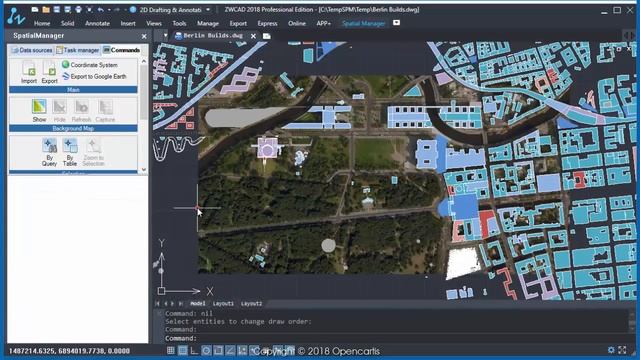Toggle ribbon minimize button after Spatial Manager
The height and width of the screenshot is (360, 640).
[x=396, y=23]
